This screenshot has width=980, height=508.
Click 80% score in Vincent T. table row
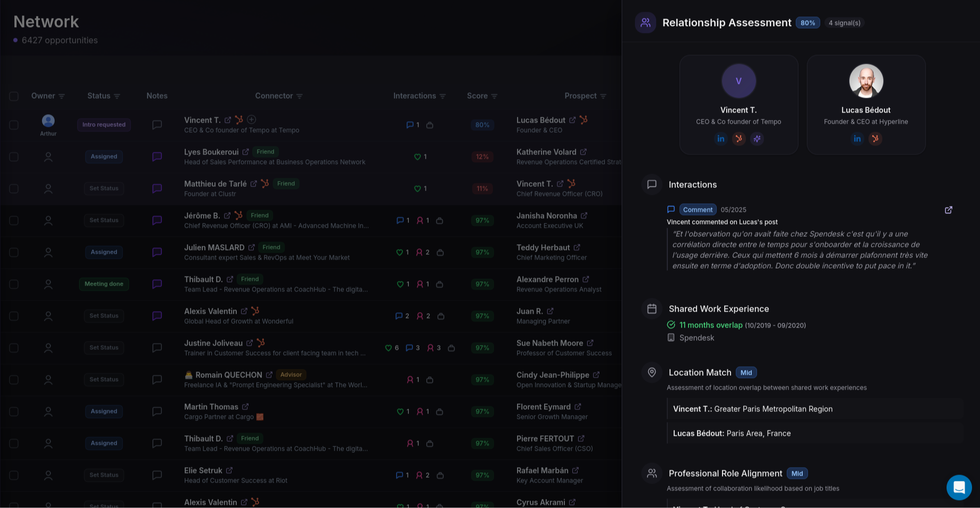(482, 125)
